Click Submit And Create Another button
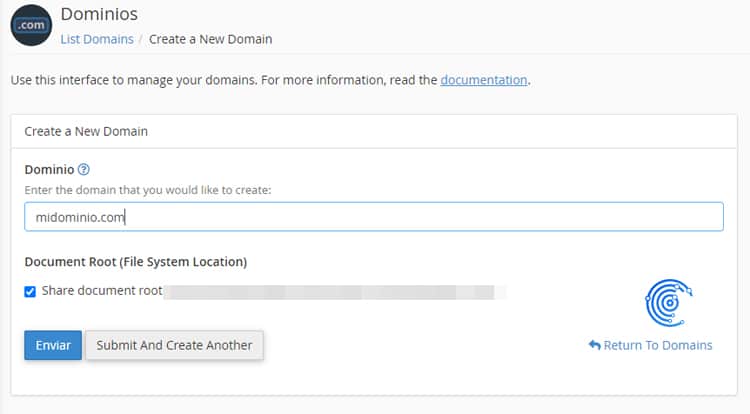Image resolution: width=750 pixels, height=414 pixels. pos(174,345)
